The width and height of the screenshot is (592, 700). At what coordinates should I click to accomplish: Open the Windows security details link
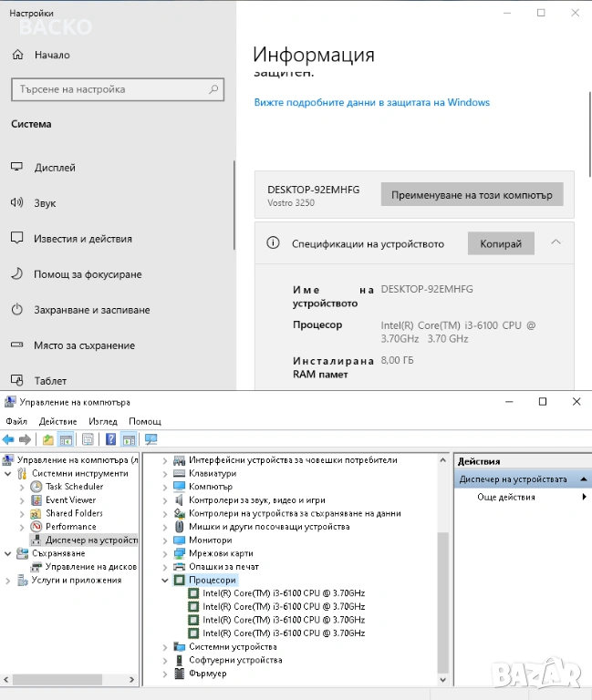point(371,102)
